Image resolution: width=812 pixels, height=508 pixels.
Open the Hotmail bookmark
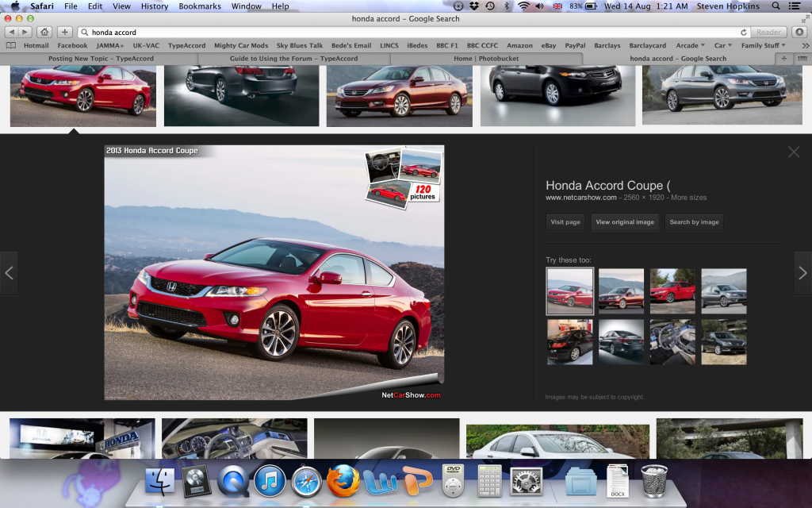[36, 45]
